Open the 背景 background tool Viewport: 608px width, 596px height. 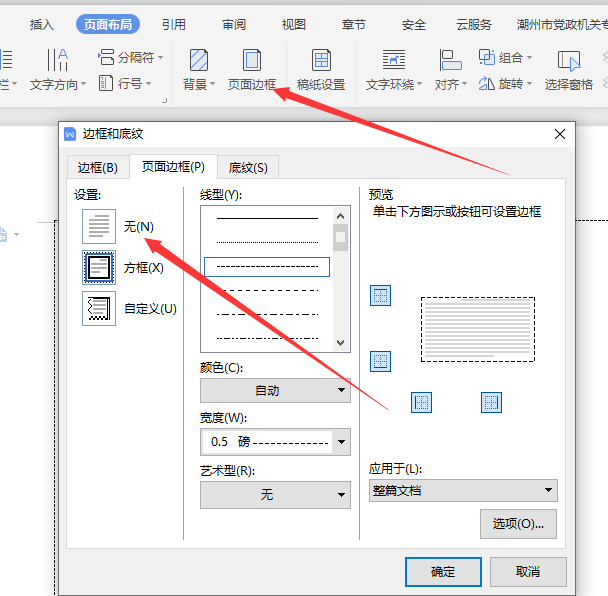point(199,70)
